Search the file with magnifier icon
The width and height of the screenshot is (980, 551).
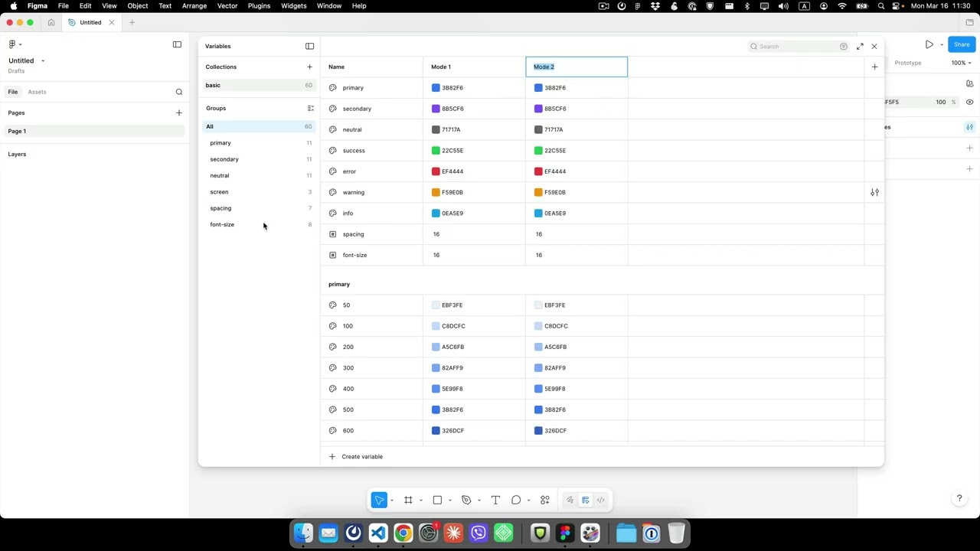coord(179,92)
